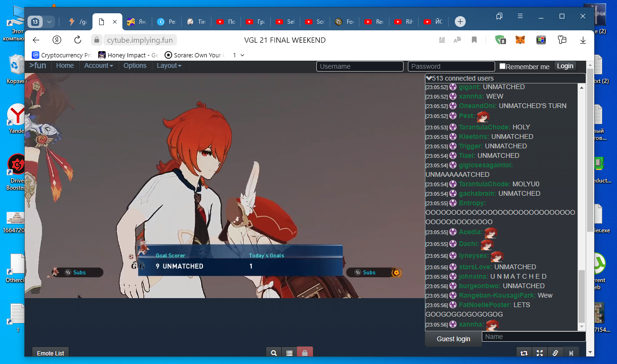
Task: Focus the Username input field
Action: pyautogui.click(x=360, y=66)
